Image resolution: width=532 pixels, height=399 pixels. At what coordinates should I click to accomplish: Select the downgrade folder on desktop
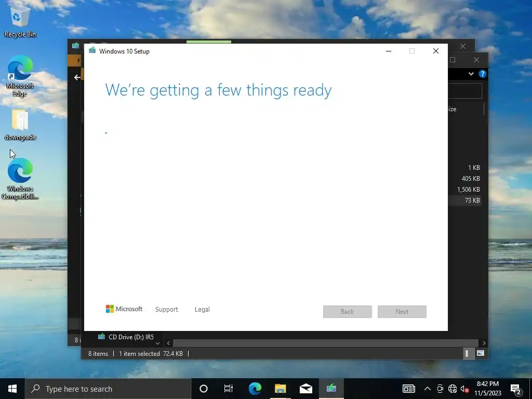click(20, 125)
